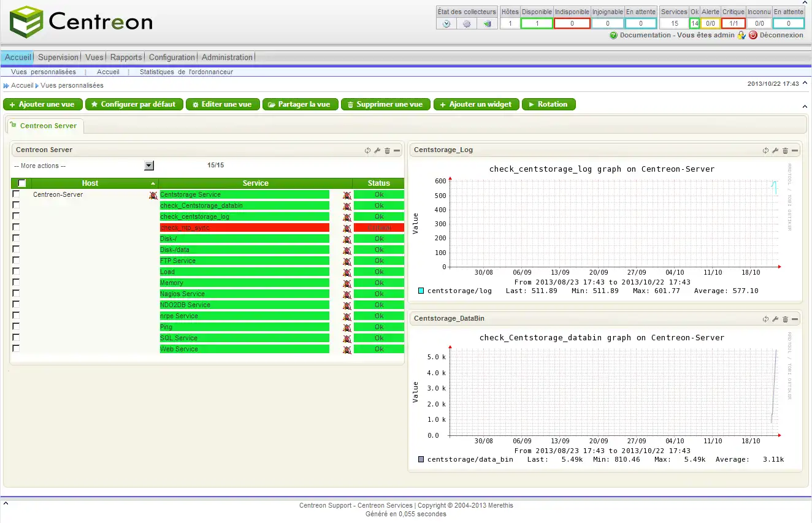Refresh the Centstorage_Log widget

tap(765, 150)
